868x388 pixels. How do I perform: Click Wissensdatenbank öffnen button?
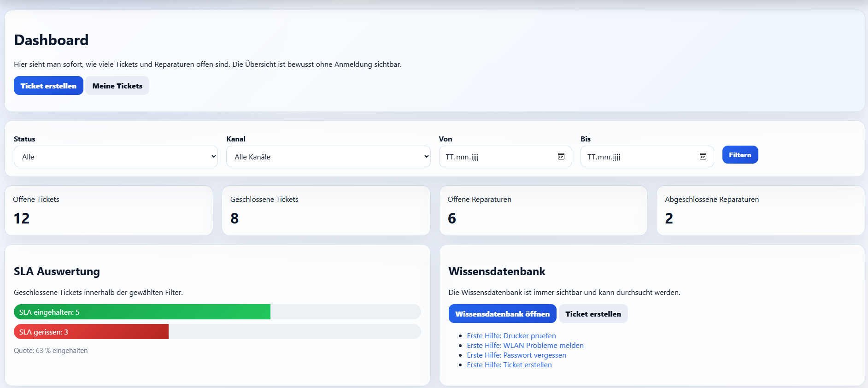coord(503,314)
